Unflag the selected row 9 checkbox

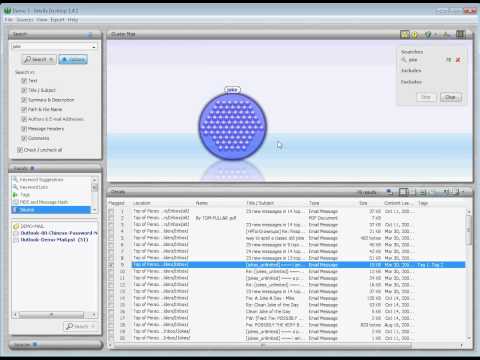coord(111,265)
